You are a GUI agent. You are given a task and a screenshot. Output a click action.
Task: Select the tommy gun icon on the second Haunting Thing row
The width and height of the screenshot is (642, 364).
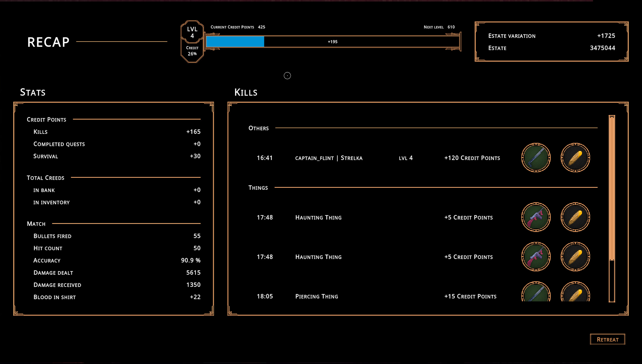coord(536,257)
